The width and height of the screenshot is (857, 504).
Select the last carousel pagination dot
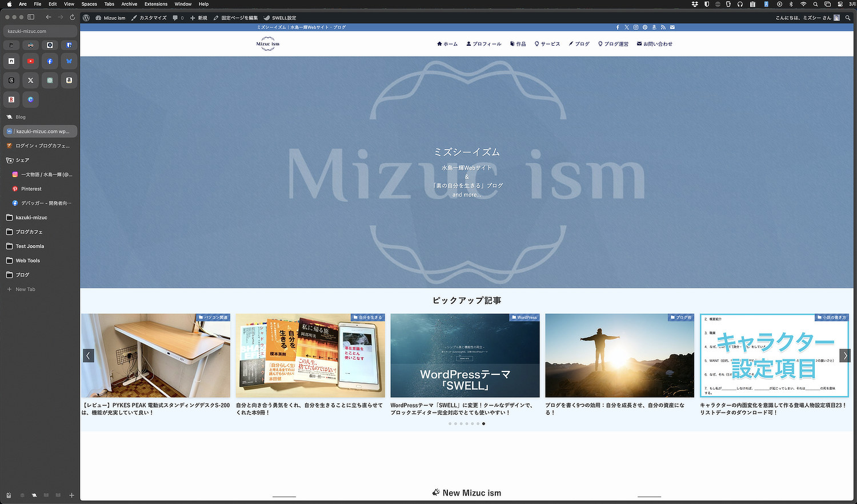pos(483,423)
